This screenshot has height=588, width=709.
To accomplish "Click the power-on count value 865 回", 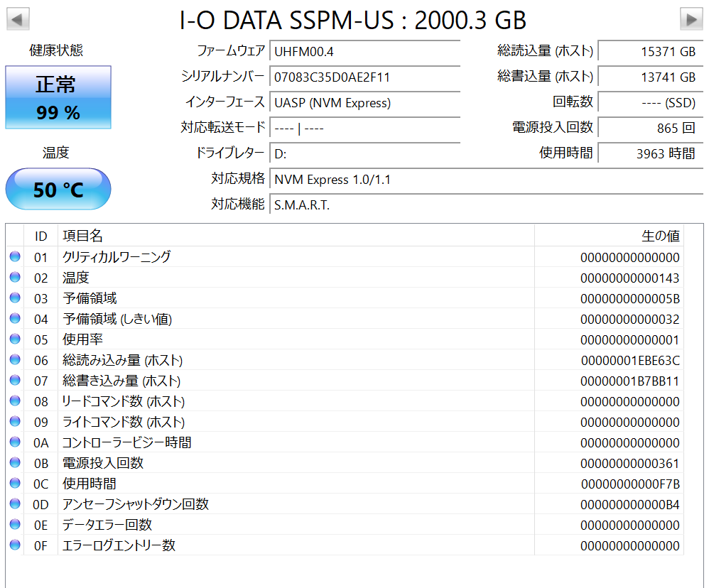I will (x=649, y=129).
